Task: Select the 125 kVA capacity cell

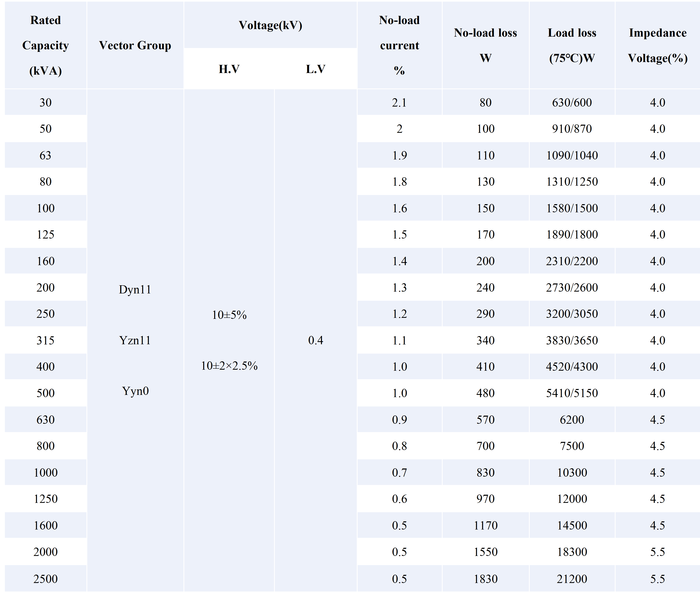Action: (46, 234)
